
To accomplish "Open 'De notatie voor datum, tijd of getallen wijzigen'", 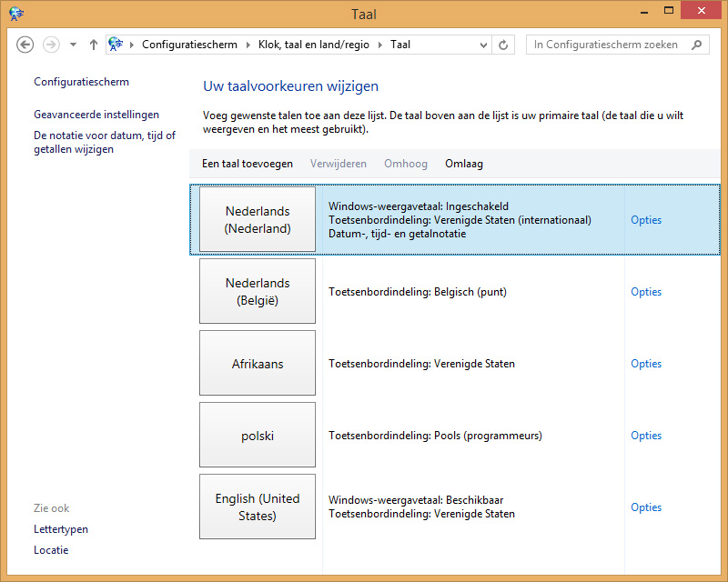I will tap(105, 142).
